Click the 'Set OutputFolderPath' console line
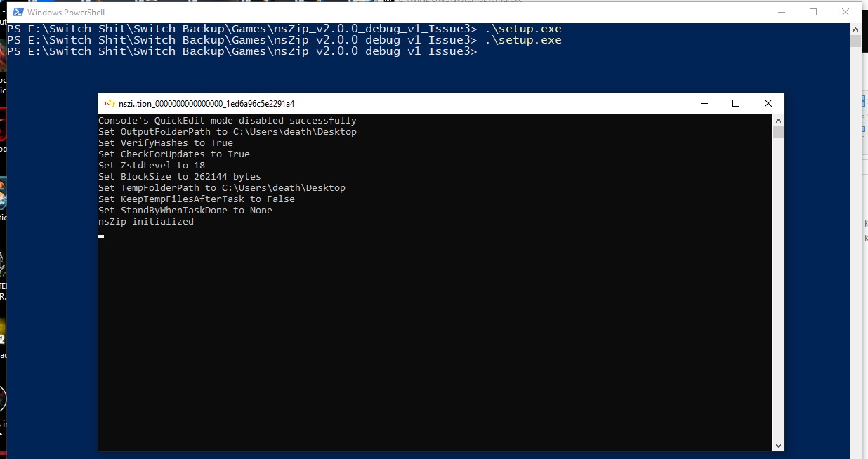 click(228, 132)
